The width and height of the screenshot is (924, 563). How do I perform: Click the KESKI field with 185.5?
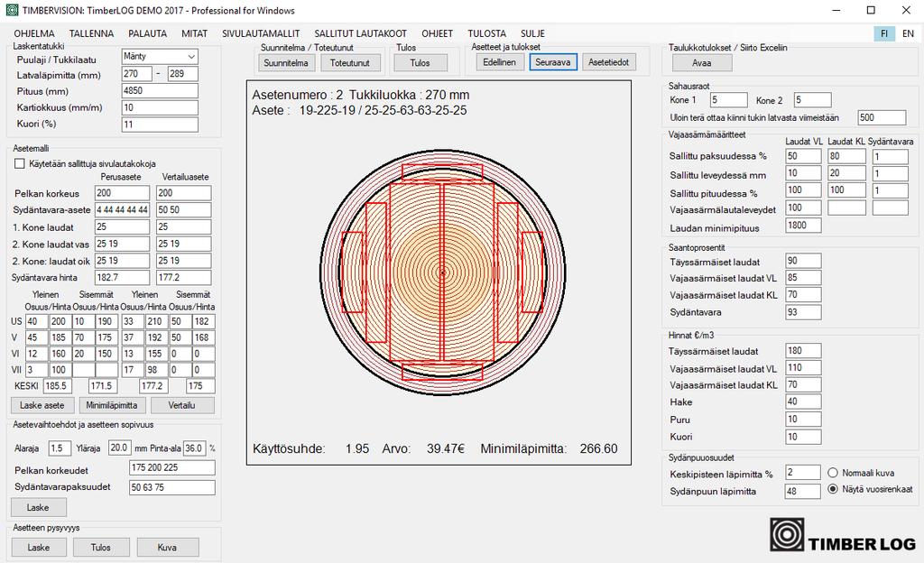[57, 386]
